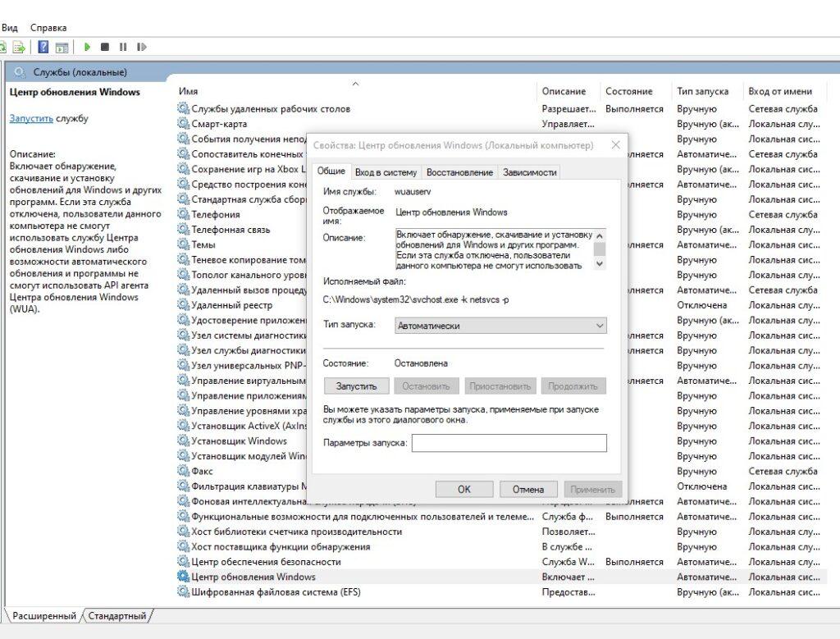Switch to the Расширенный bottom tab
This screenshot has height=639, width=840.
[44, 616]
